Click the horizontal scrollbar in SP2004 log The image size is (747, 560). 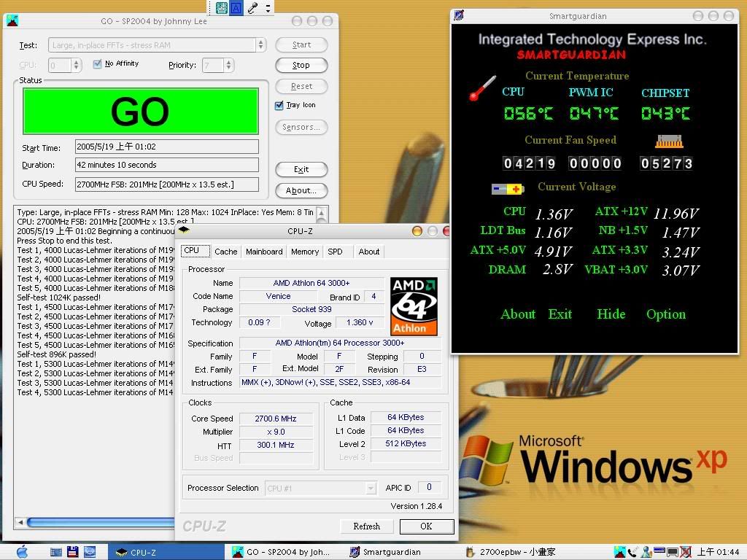[101, 522]
